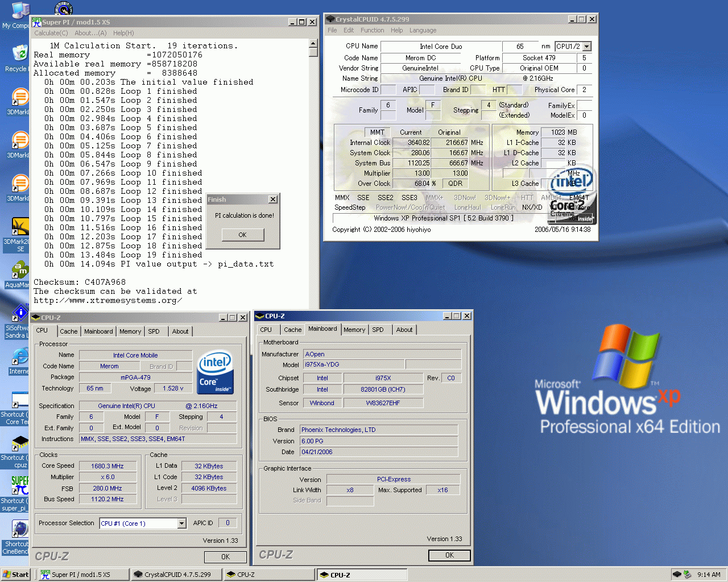Click OK in the PI calculation done dialog
Viewport: 728px width, 582px height.
(243, 235)
